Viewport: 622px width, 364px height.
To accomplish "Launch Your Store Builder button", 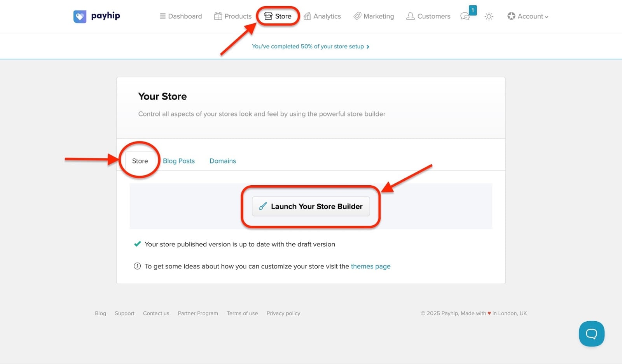I will (x=311, y=206).
